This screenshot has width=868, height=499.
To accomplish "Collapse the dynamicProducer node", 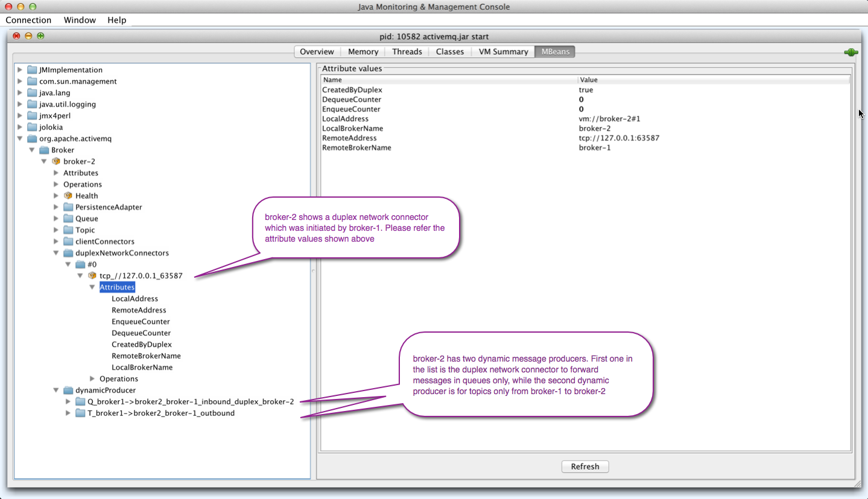I will tap(56, 391).
